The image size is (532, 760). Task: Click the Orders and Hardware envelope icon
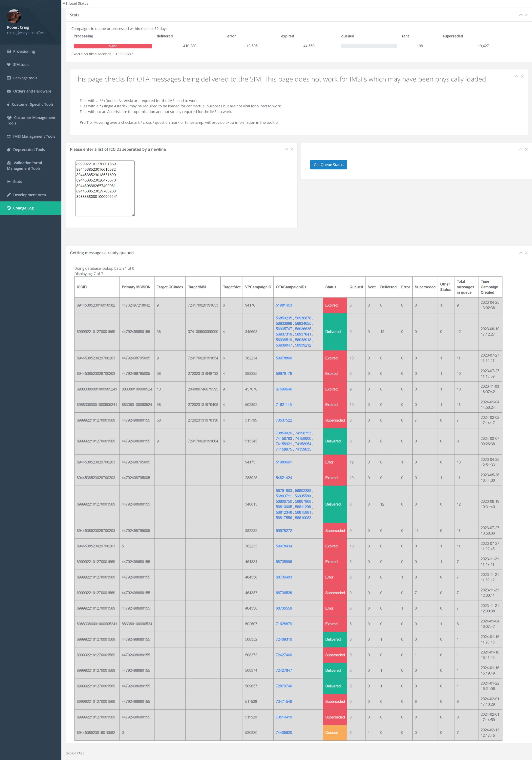pos(9,91)
